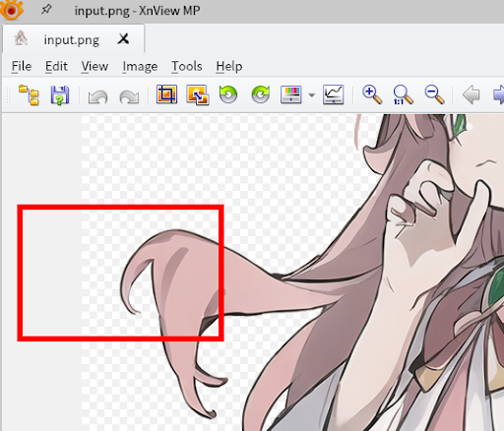Screen dimensions: 504x431
Task: Rotate image clockwise
Action: (261, 94)
